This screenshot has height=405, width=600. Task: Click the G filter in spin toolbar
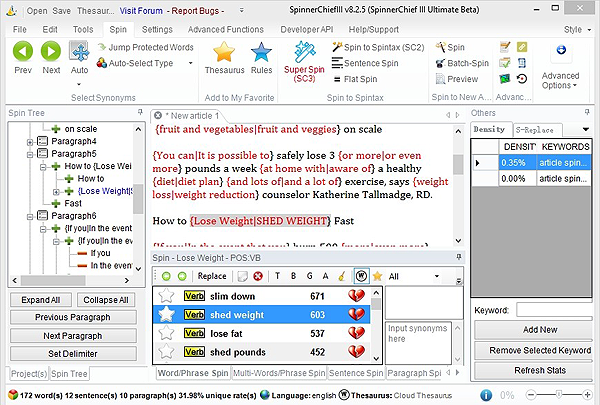(x=310, y=276)
